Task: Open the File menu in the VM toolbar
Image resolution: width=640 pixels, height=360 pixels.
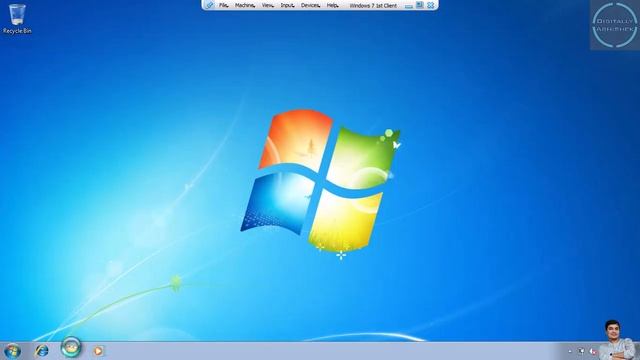Action: click(224, 5)
